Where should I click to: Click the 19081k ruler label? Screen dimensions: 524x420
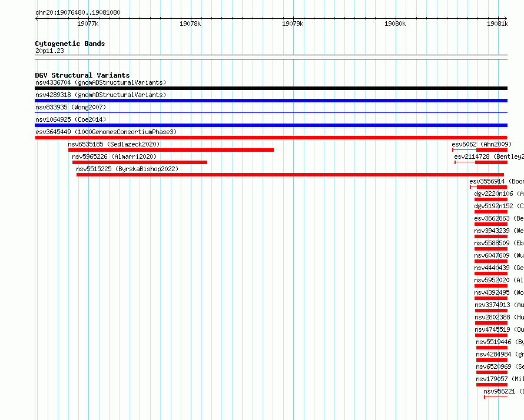(498, 24)
